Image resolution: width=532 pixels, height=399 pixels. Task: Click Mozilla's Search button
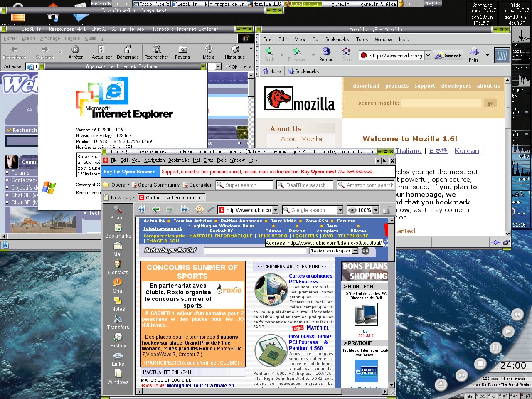point(448,55)
